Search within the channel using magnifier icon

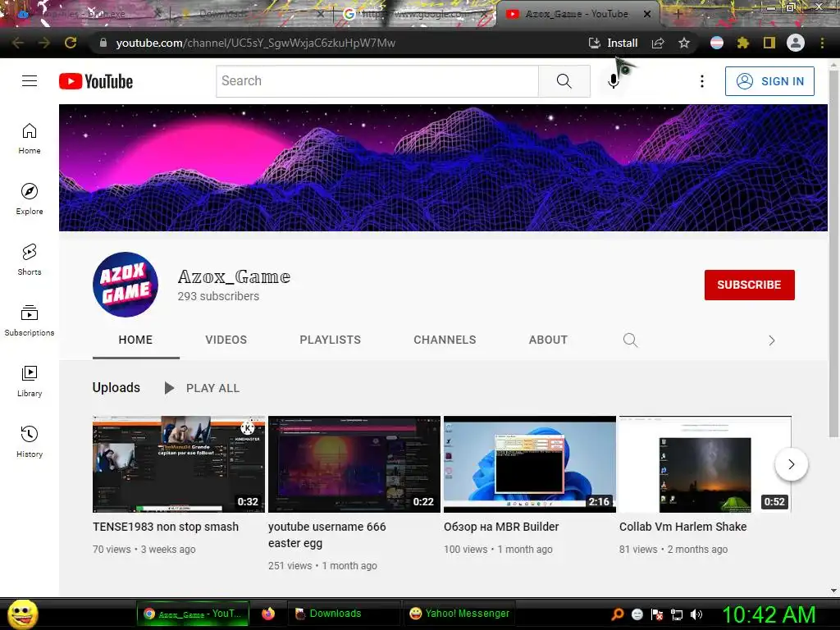point(631,340)
